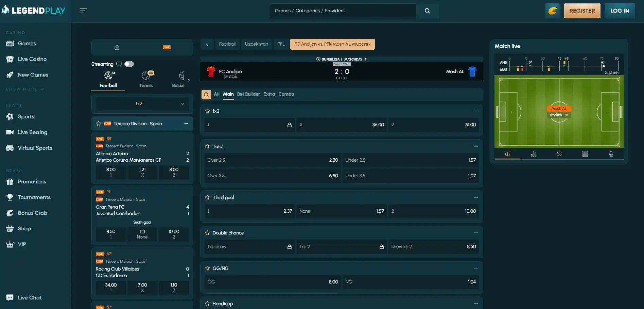Open Uzbekistan breadcrumb

pos(257,44)
